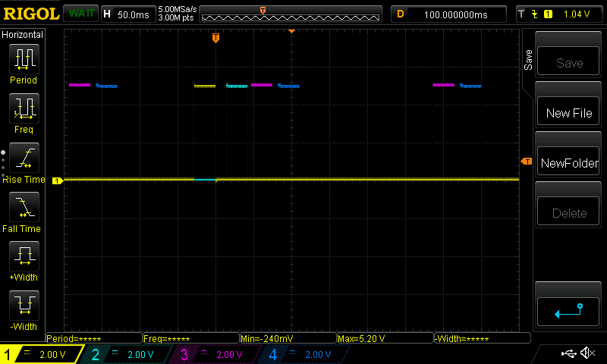The image size is (607, 364).
Task: Toggle channel 2 at 2.00 V
Action: [127, 354]
